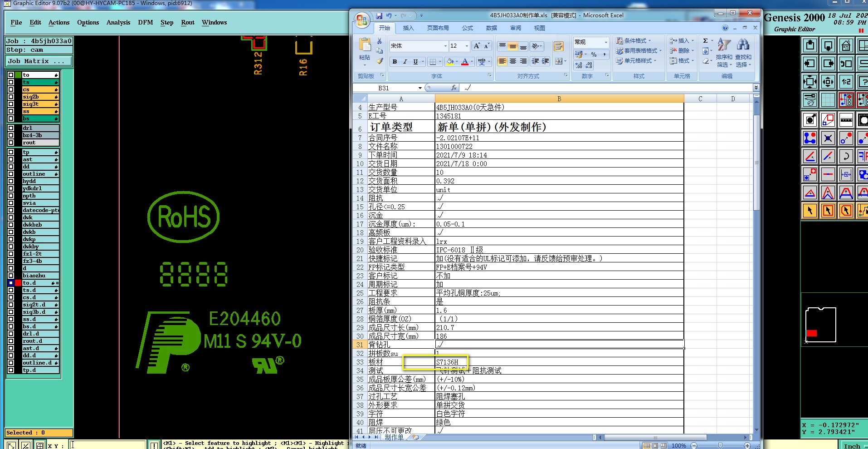868x449 pixels.
Task: Switch to the 公式 ribbon tab
Action: (x=467, y=28)
